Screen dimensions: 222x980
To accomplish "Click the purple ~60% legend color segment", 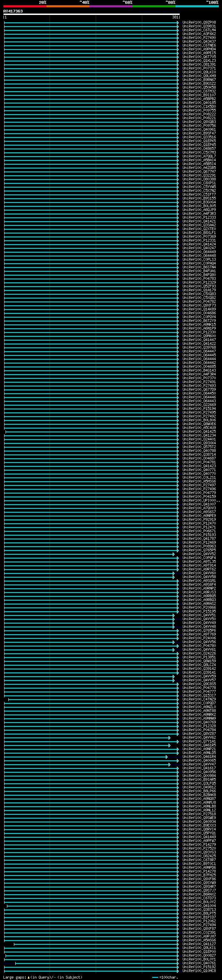I will coord(111,6).
